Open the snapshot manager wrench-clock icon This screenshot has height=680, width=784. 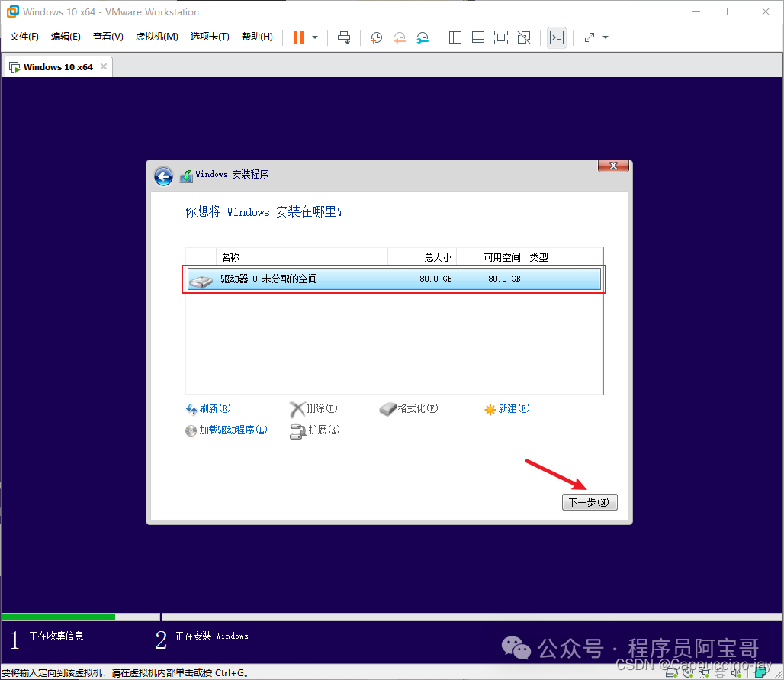point(423,37)
